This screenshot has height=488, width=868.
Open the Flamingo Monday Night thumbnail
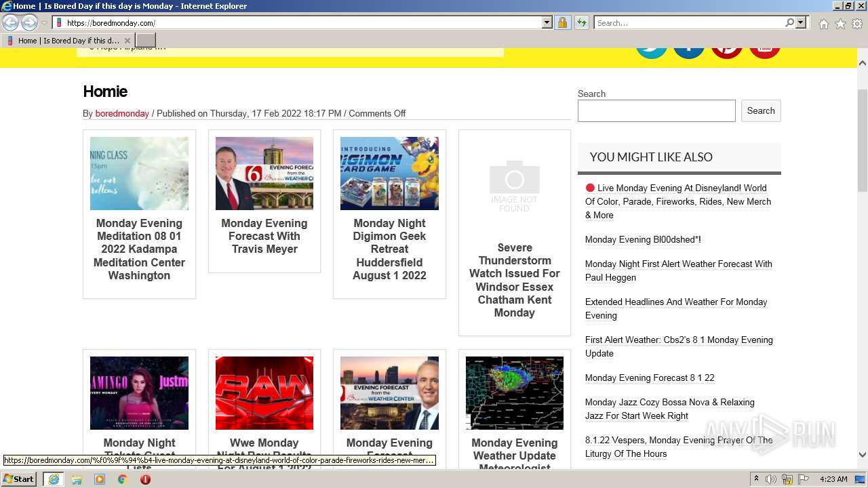(139, 393)
